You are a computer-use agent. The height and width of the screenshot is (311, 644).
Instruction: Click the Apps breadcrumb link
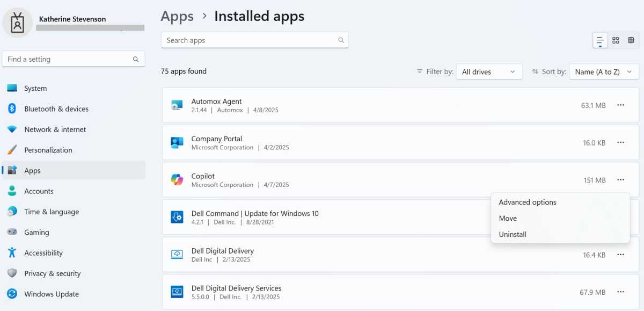pyautogui.click(x=177, y=17)
